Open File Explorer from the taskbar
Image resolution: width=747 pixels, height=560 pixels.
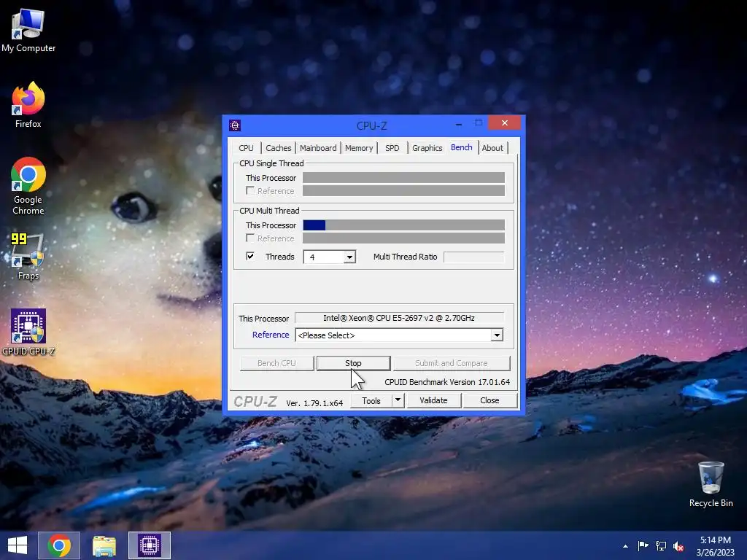click(x=104, y=545)
